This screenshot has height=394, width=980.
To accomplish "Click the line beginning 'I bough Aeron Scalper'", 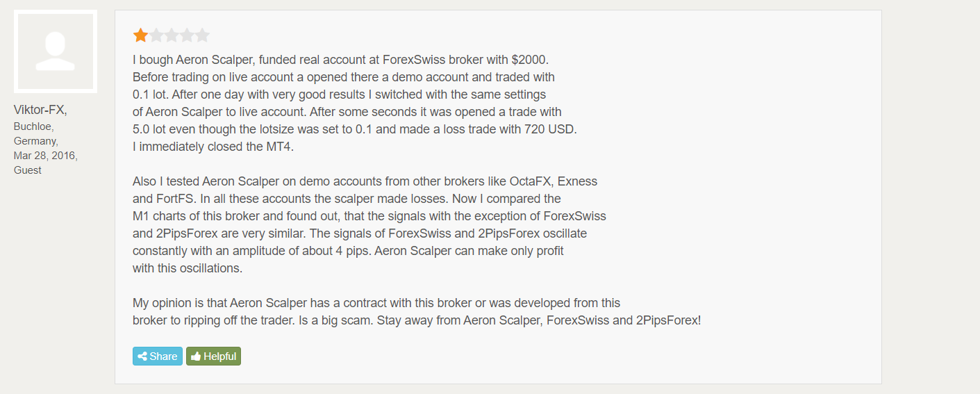I will (x=340, y=60).
